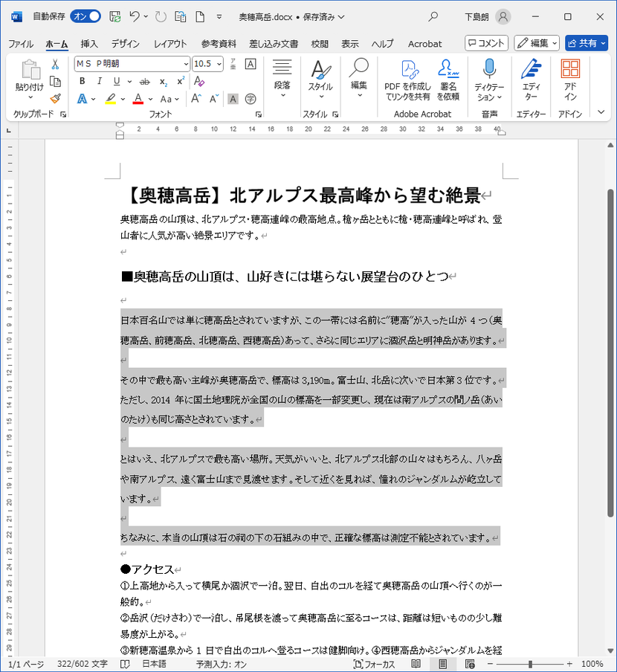
Task: Click the 100% zoom level
Action: (x=592, y=664)
